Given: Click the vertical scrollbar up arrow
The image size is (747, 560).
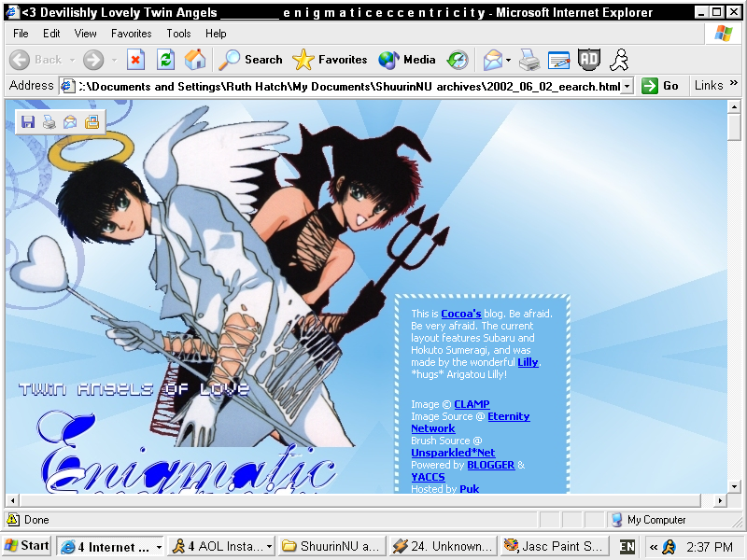Looking at the screenshot, I should 734,106.
